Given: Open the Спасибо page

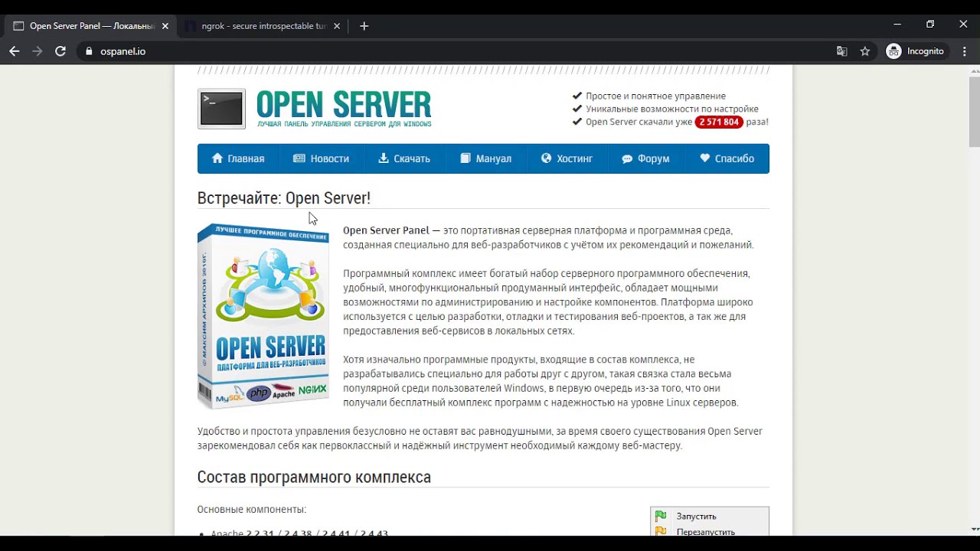Looking at the screenshot, I should 727,158.
